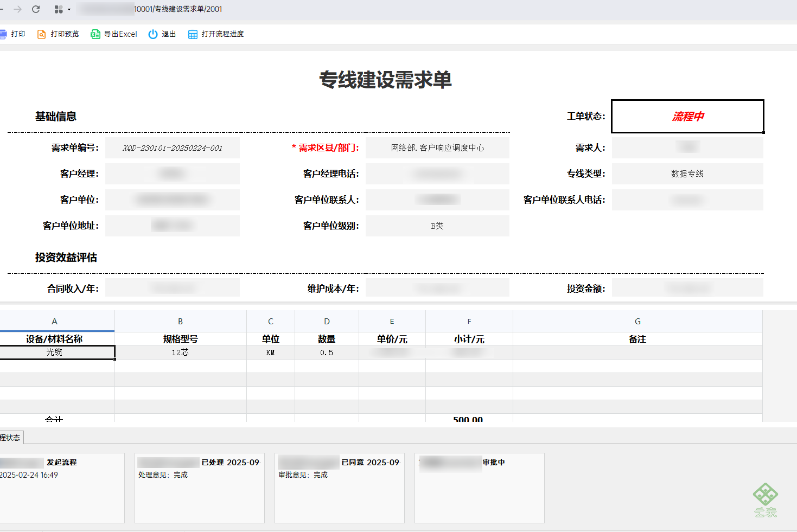797x532 pixels.
Task: Click the 已同意 workflow card
Action: point(340,488)
